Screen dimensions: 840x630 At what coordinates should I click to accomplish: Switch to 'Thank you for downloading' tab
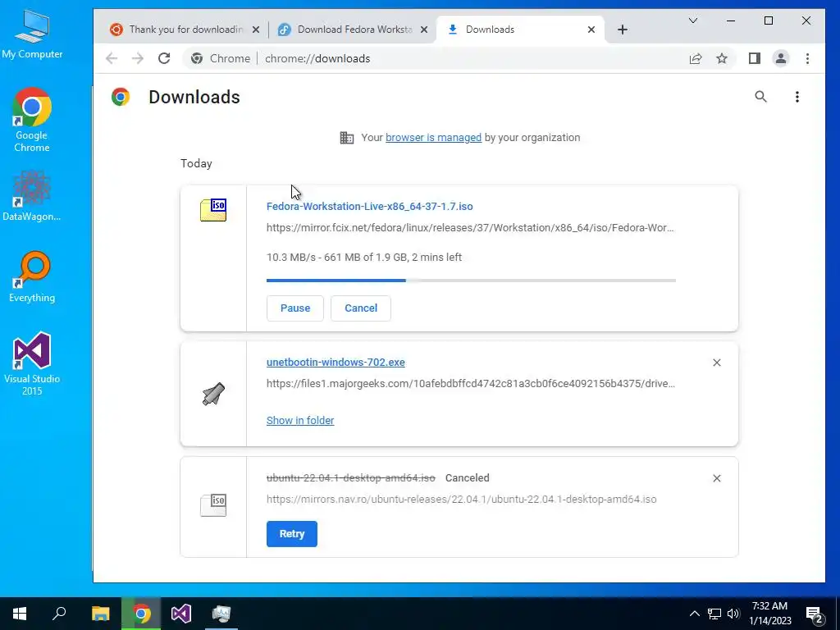185,30
